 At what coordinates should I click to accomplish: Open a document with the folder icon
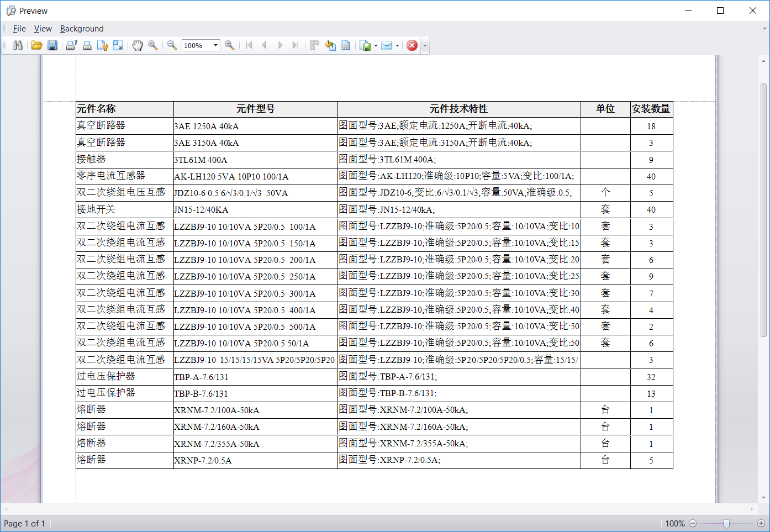pos(37,45)
